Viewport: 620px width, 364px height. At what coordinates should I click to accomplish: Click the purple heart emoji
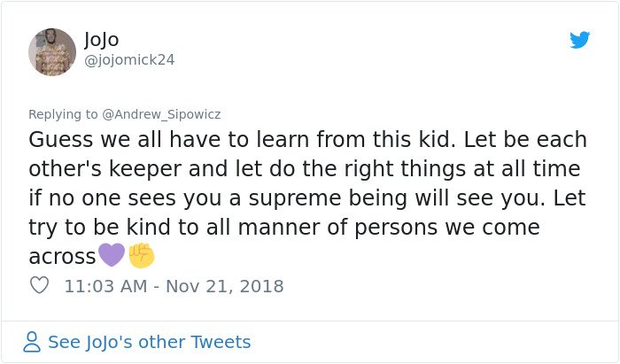(x=112, y=255)
